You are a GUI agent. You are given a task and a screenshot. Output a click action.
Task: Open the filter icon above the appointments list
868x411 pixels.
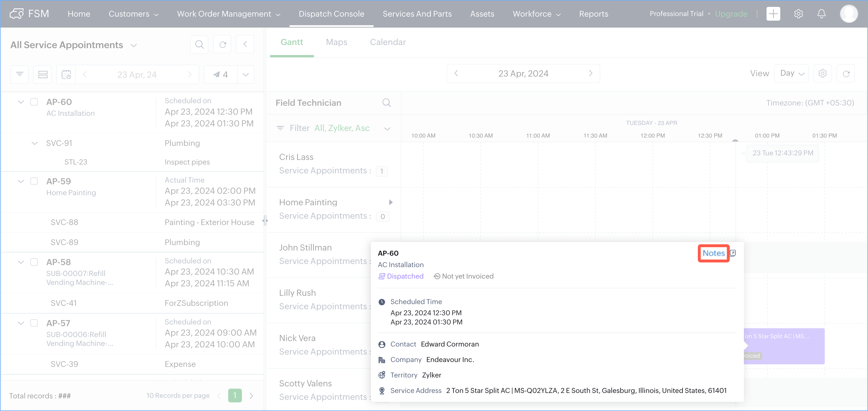pyautogui.click(x=19, y=74)
